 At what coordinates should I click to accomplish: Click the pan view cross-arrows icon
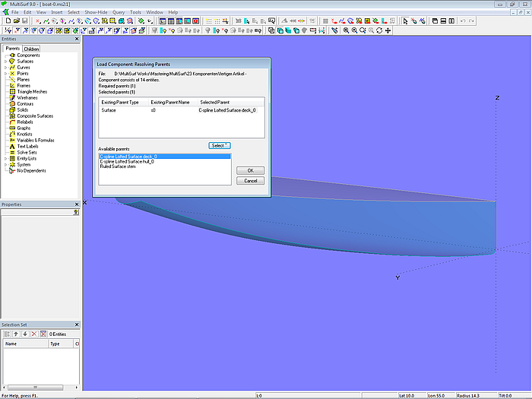pos(388,30)
